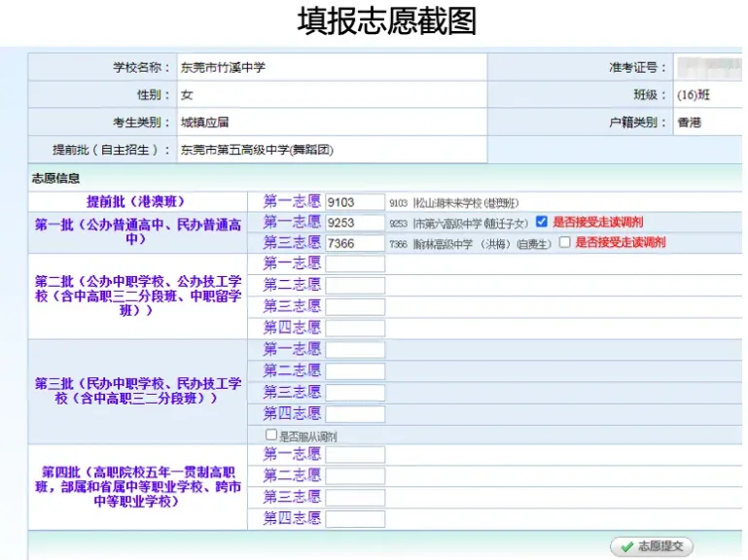This screenshot has height=560, width=748.
Task: Click the 第三批 民办中职学校 batch label
Action: click(137, 391)
